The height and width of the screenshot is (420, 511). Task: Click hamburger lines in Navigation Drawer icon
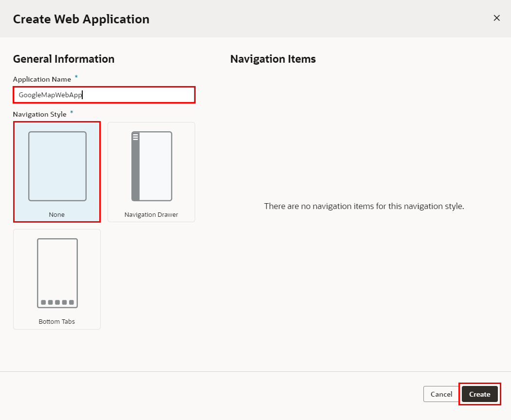136,137
